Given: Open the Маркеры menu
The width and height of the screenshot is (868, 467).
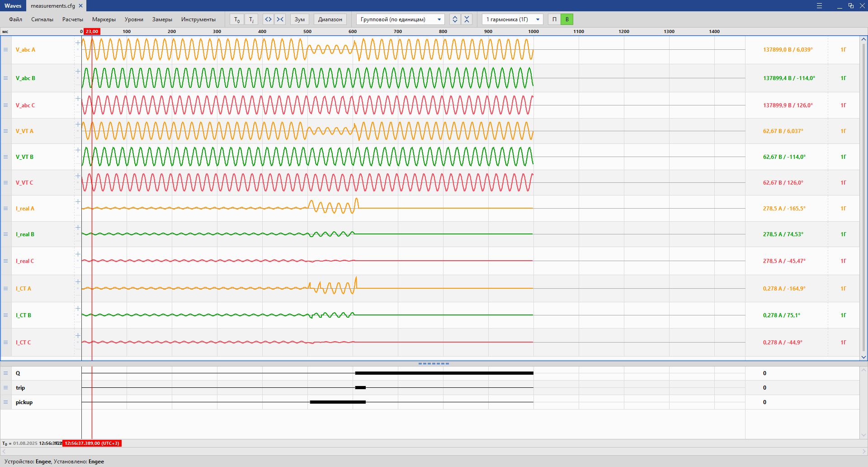Looking at the screenshot, I should tap(104, 19).
